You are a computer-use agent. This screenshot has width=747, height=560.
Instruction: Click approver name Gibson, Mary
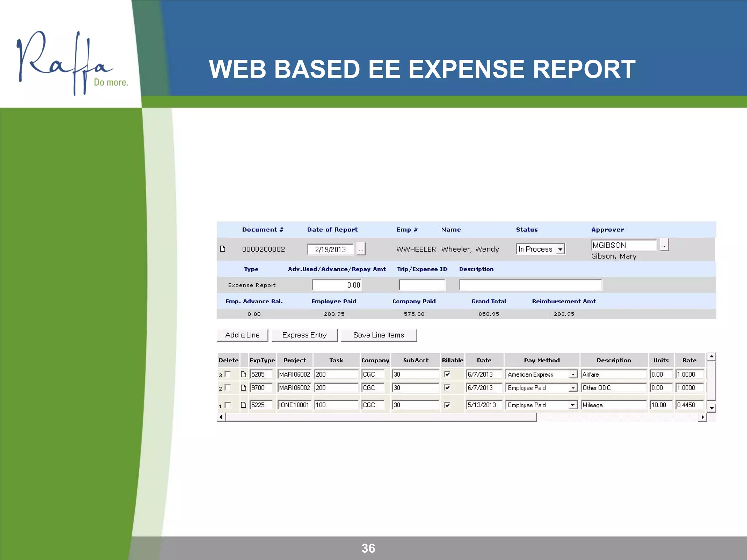click(614, 256)
